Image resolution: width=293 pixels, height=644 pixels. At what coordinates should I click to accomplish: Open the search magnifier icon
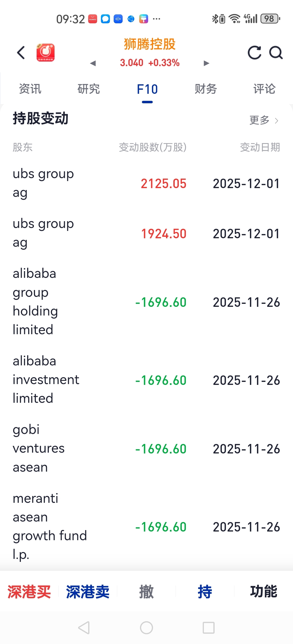[x=276, y=53]
